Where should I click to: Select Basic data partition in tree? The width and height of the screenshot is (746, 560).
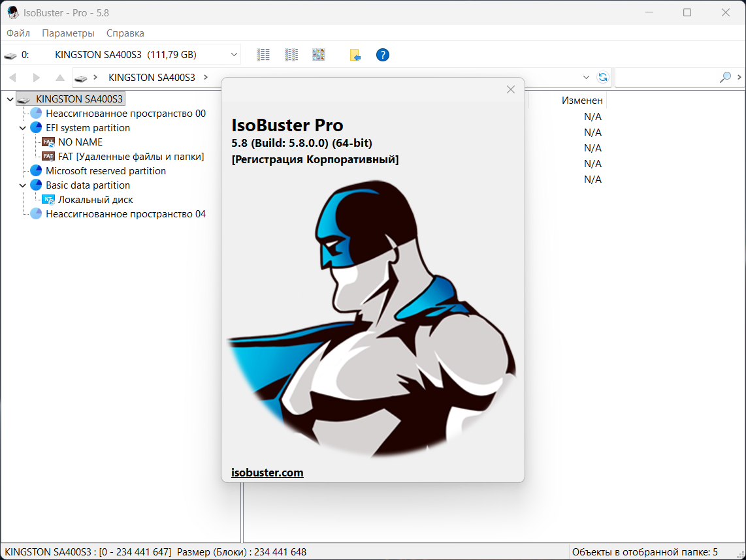pyautogui.click(x=88, y=185)
